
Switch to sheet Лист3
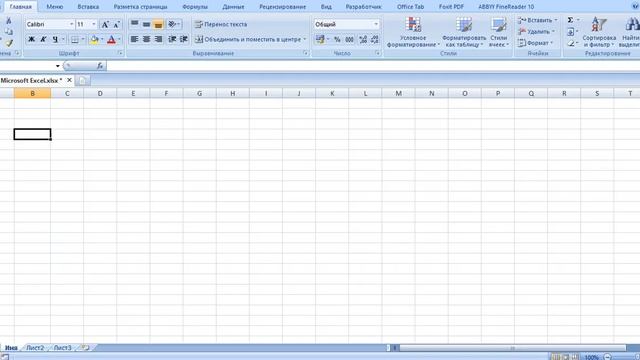(62, 348)
